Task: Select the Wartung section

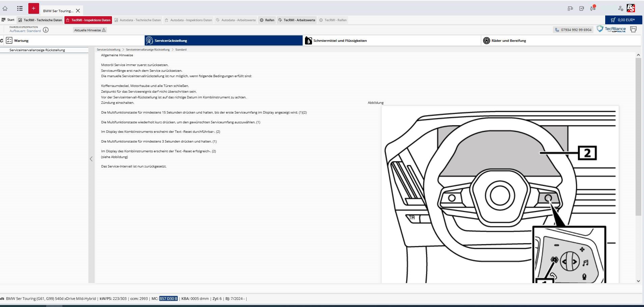Action: (21, 40)
